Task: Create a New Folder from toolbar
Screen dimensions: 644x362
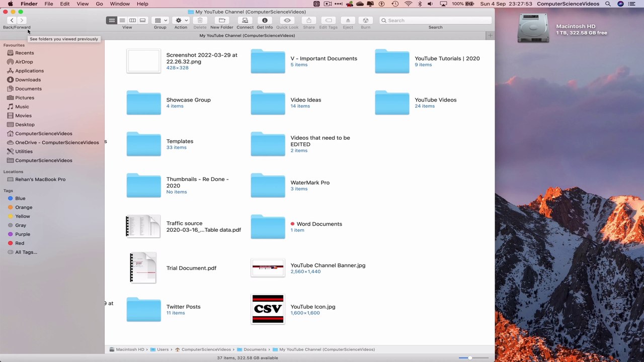Action: [222, 20]
